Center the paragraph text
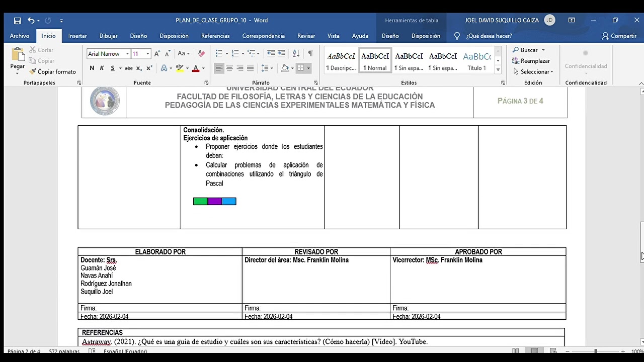Image resolution: width=644 pixels, height=362 pixels. coord(229,68)
